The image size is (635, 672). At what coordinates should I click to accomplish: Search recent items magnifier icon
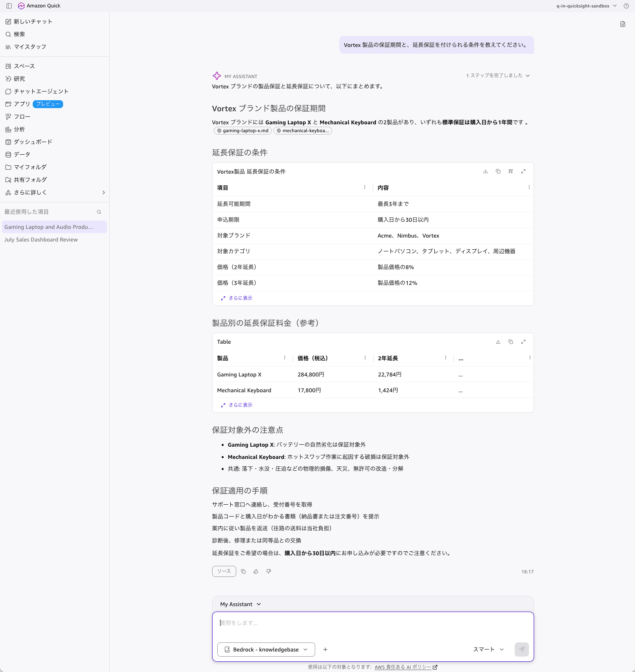click(x=99, y=212)
